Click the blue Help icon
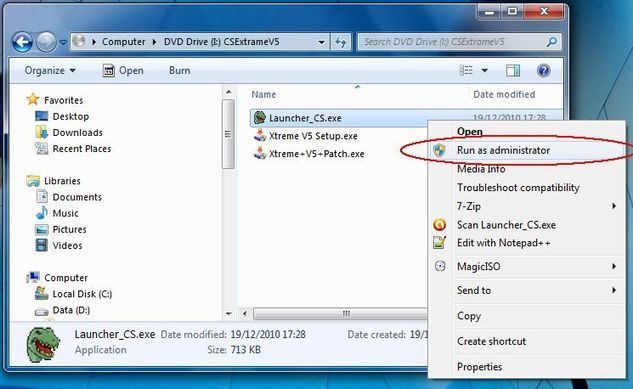The width and height of the screenshot is (633, 389). 544,71
